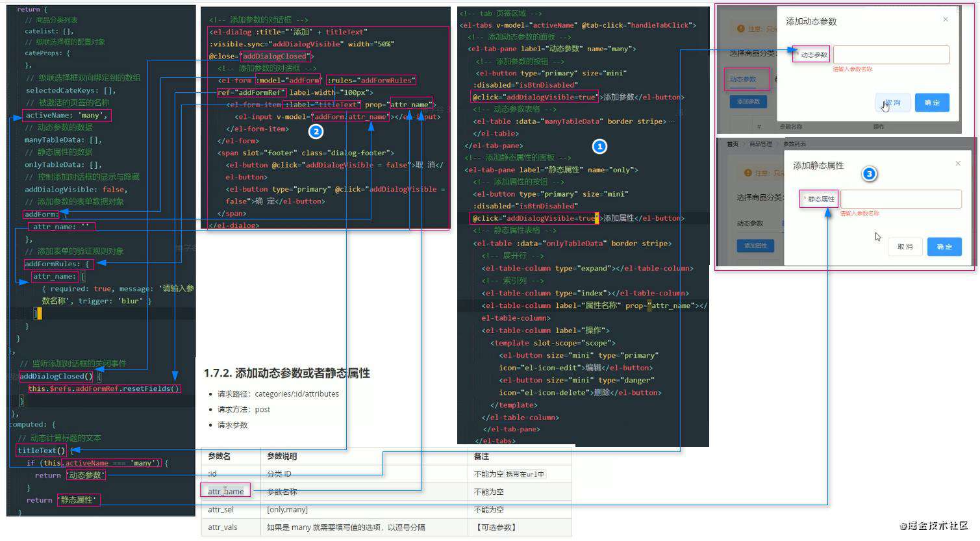Close the 添加动态参数 dialog with the X icon

click(x=946, y=19)
